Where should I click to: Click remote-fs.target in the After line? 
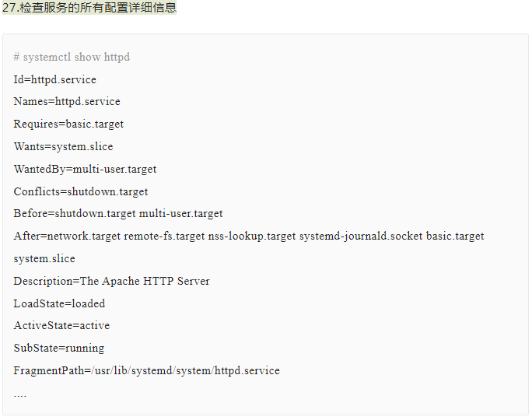(153, 237)
